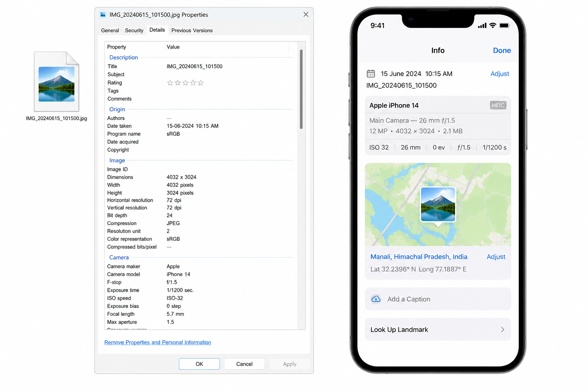Open the Previous Versions tab
588x392 pixels.
pos(192,30)
